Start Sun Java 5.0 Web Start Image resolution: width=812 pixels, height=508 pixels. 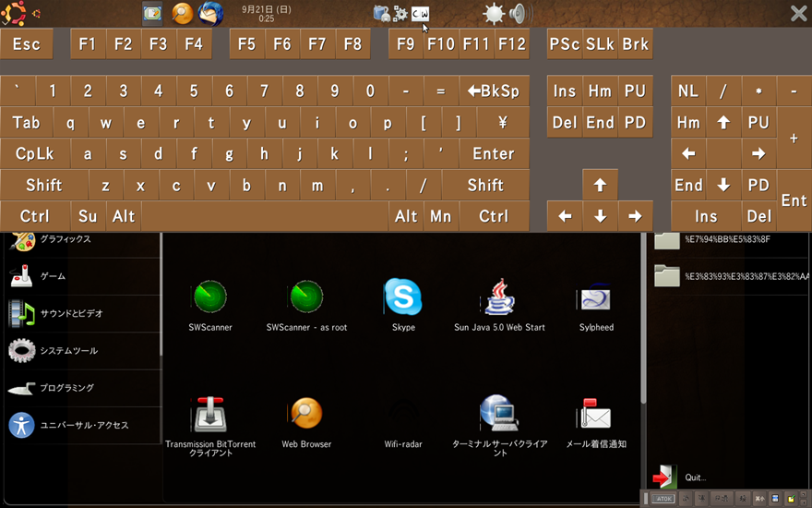click(499, 298)
